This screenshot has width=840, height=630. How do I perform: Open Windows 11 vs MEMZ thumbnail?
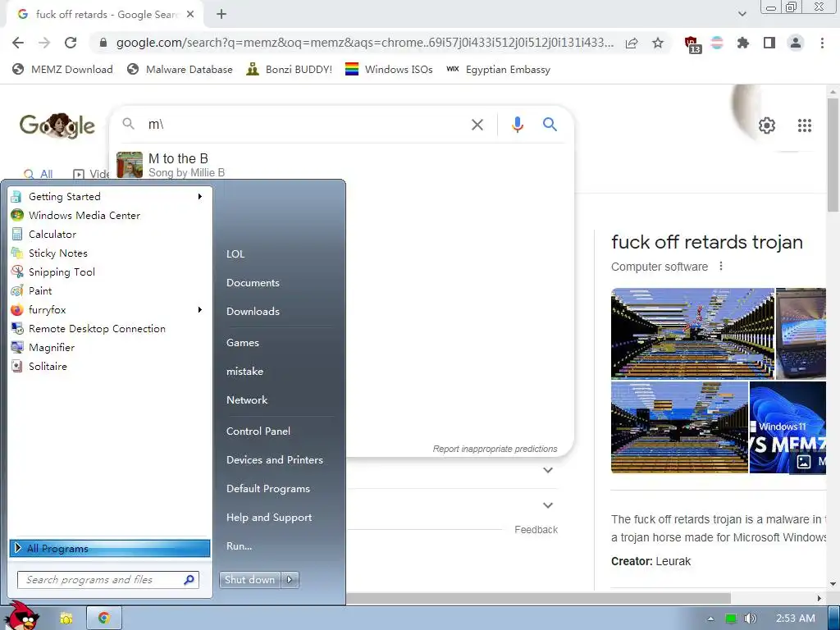pos(787,427)
